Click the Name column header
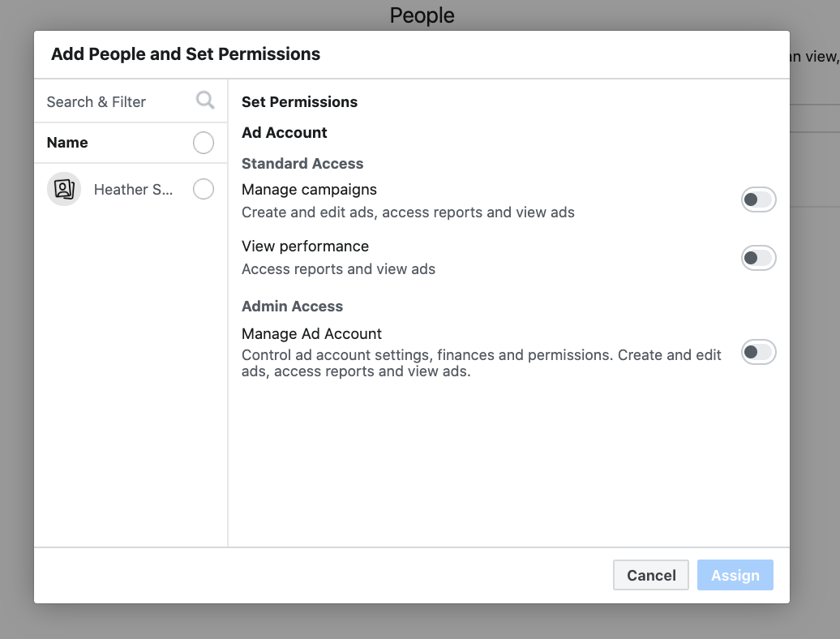 pos(67,143)
